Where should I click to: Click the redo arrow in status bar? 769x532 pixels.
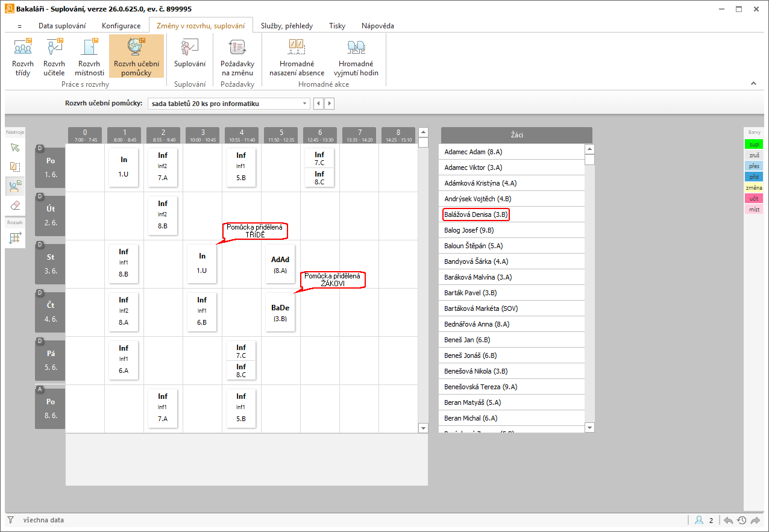click(x=755, y=520)
